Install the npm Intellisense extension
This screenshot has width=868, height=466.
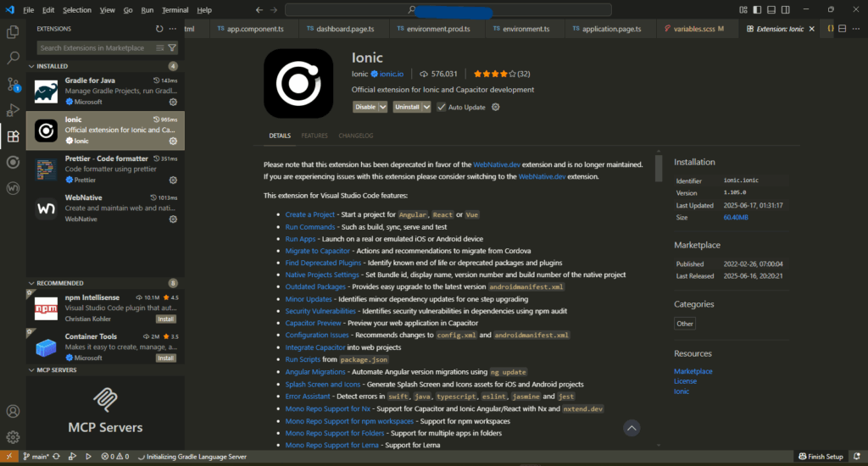(x=165, y=319)
